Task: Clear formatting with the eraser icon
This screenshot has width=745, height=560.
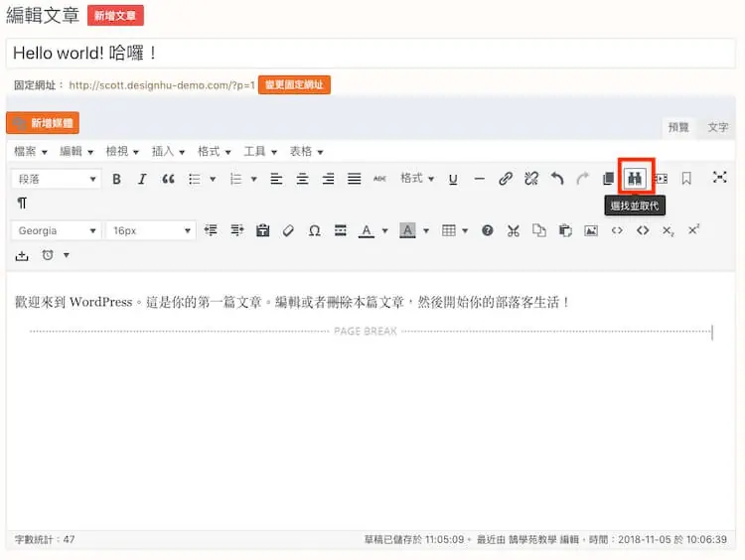Action: click(288, 230)
